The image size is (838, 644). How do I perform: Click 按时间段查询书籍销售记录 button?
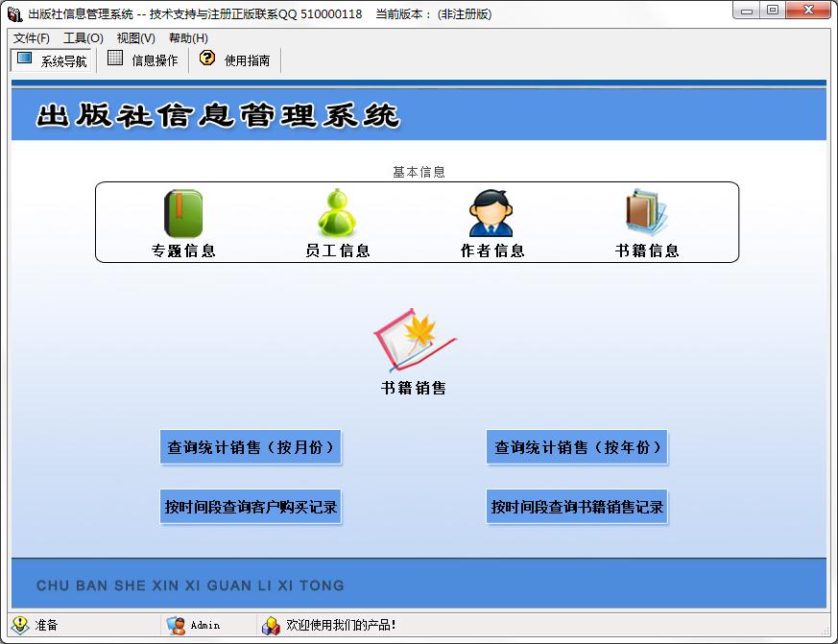click(x=577, y=507)
